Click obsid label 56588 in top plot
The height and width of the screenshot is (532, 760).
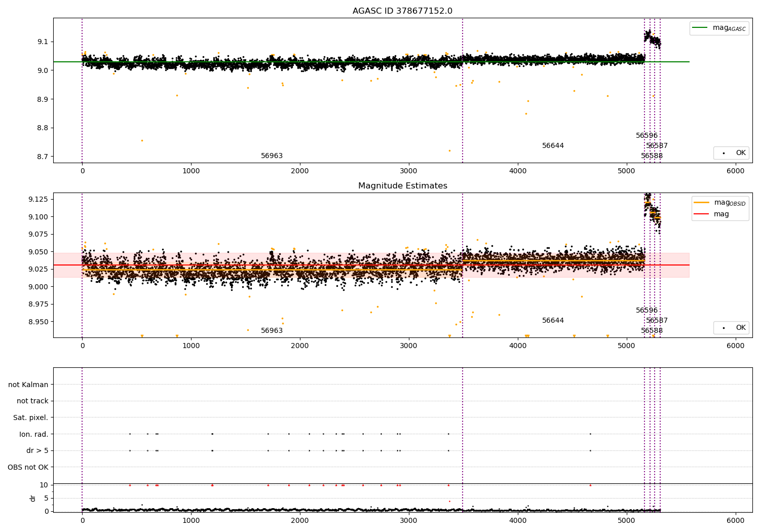pyautogui.click(x=652, y=156)
